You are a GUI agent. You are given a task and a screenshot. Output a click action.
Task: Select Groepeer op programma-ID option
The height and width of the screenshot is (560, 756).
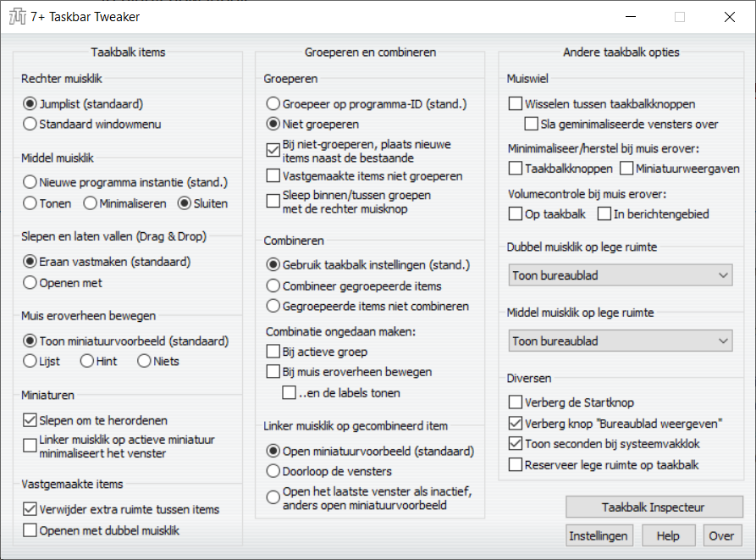coord(273,104)
